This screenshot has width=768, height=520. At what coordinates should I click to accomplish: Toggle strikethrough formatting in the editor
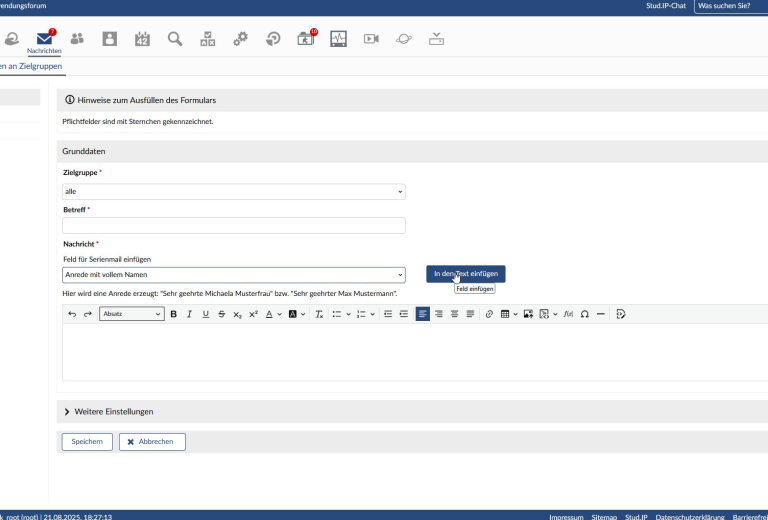221,314
